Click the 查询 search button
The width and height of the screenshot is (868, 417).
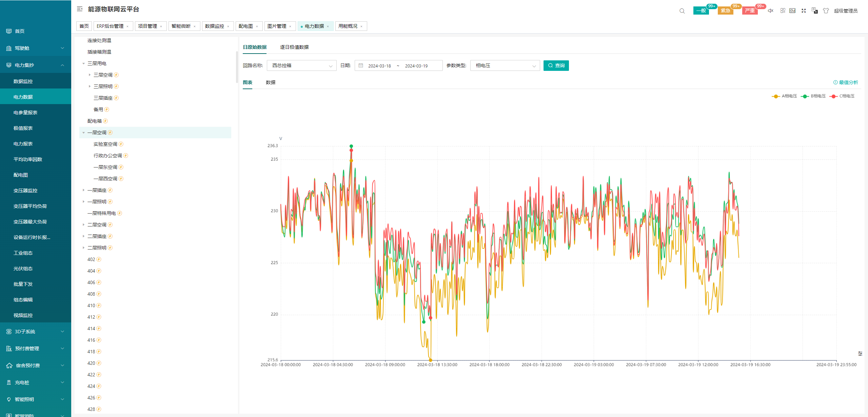point(556,65)
